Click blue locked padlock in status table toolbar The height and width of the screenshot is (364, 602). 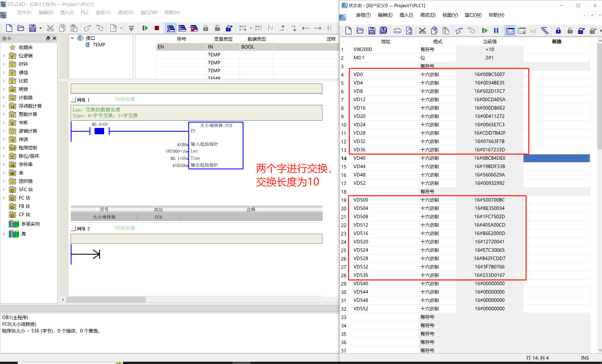tap(558, 31)
